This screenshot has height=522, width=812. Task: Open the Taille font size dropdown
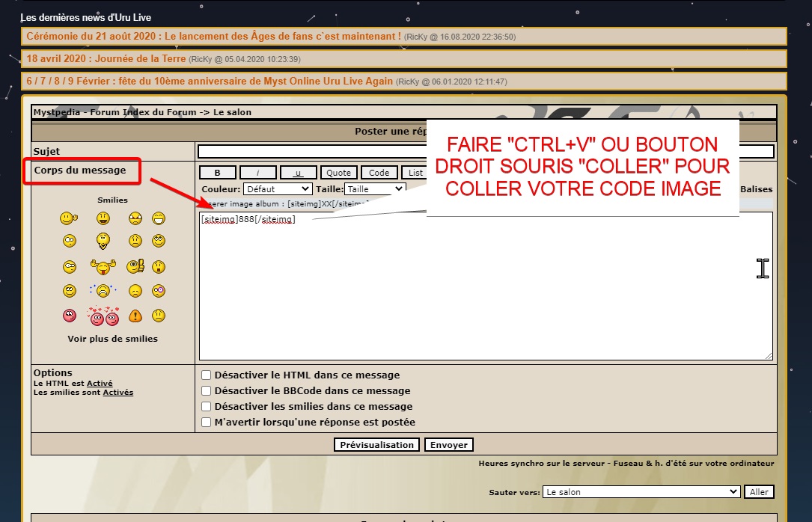tap(375, 189)
